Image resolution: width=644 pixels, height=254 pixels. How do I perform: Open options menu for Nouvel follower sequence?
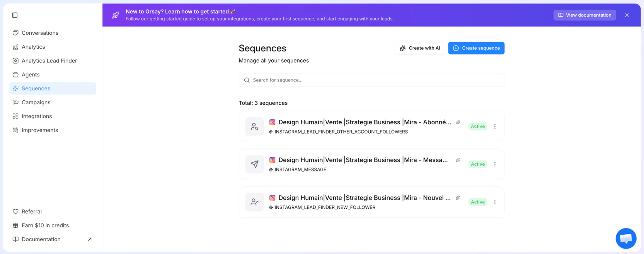[x=495, y=202]
